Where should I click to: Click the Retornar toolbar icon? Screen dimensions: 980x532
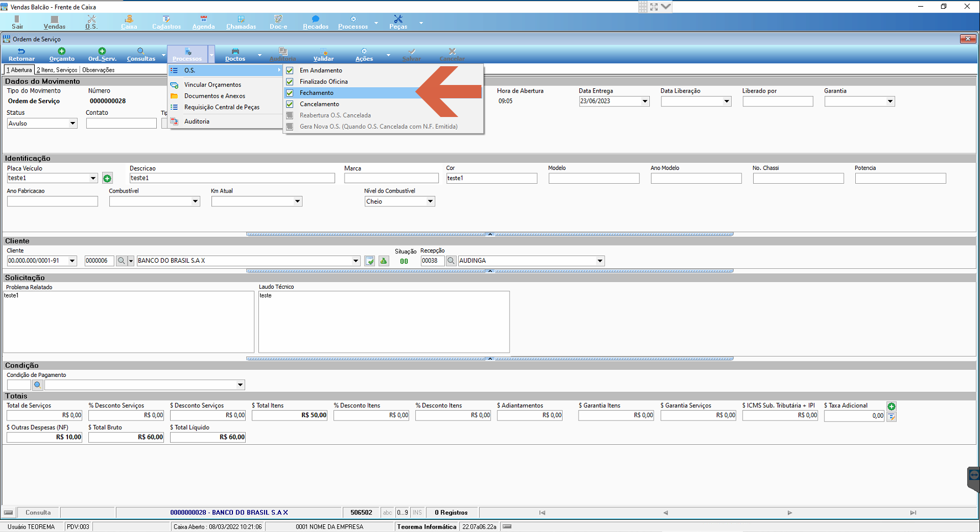[x=22, y=54]
